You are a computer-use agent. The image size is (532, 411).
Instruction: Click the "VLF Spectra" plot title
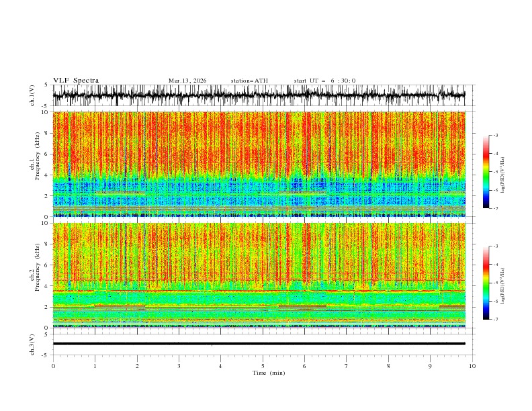76,81
